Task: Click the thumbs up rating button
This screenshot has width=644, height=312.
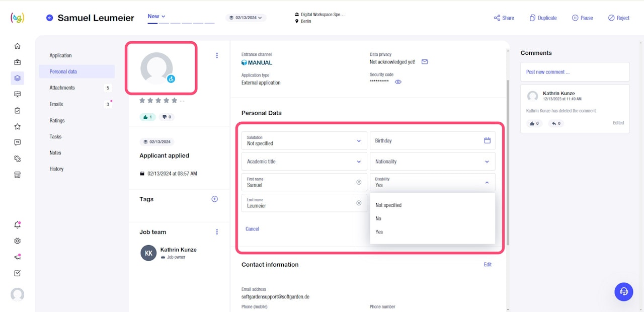Action: point(148,117)
